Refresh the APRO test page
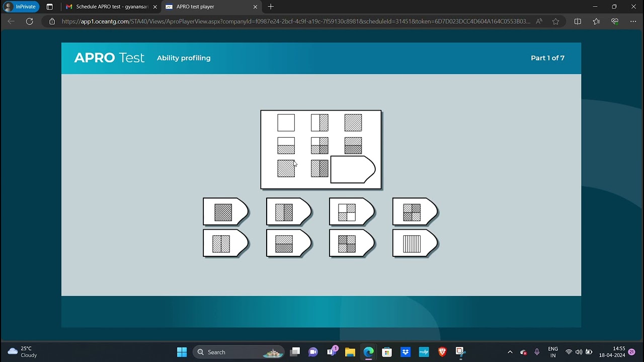Image resolution: width=644 pixels, height=362 pixels. coord(30,21)
